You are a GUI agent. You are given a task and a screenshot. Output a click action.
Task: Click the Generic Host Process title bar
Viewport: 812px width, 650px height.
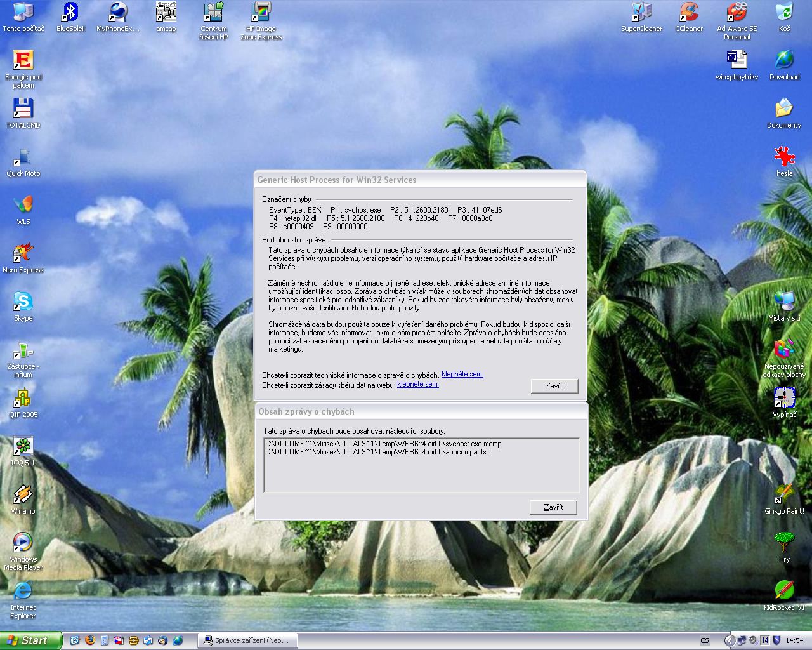[420, 180]
